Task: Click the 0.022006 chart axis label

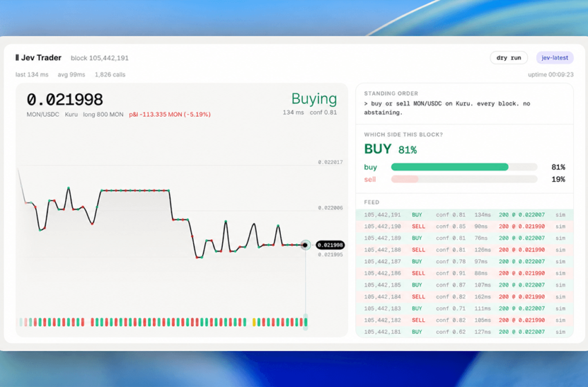Action: tap(331, 208)
